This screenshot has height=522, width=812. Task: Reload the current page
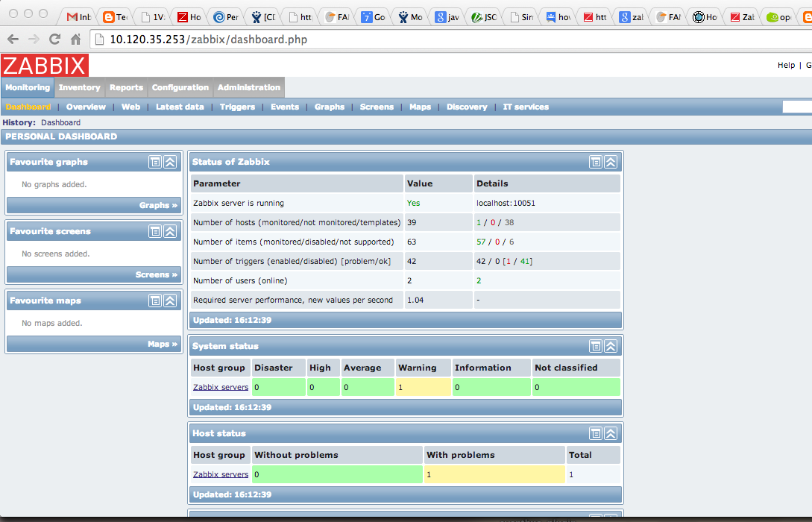coord(54,40)
